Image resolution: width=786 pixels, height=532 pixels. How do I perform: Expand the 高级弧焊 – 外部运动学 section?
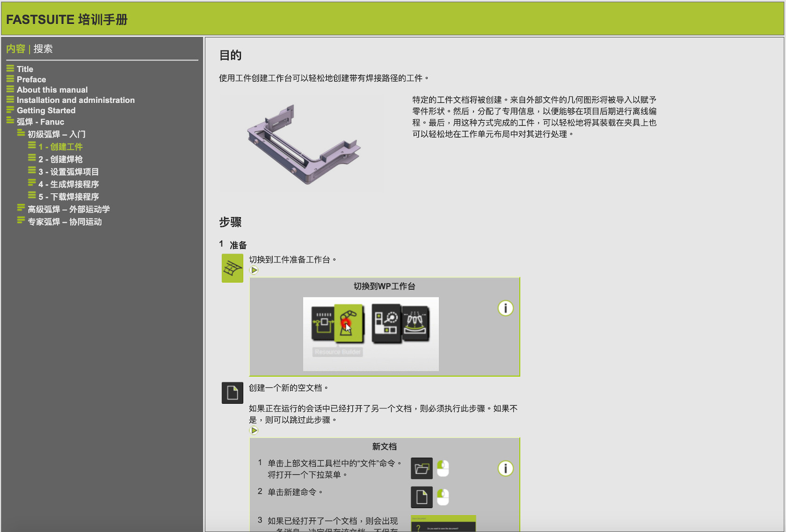21,207
